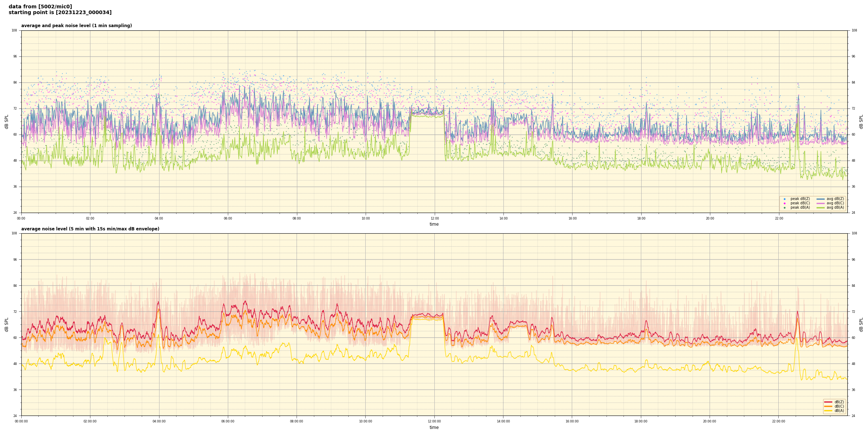Select the avg dB(Z) blue line swatch
868x434 pixels.
(820, 199)
